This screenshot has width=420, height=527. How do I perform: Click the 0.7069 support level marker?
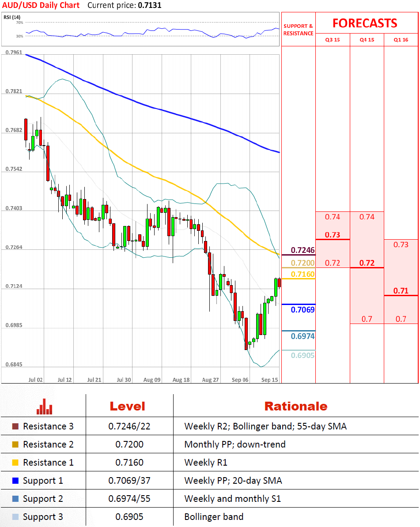pyautogui.click(x=303, y=309)
